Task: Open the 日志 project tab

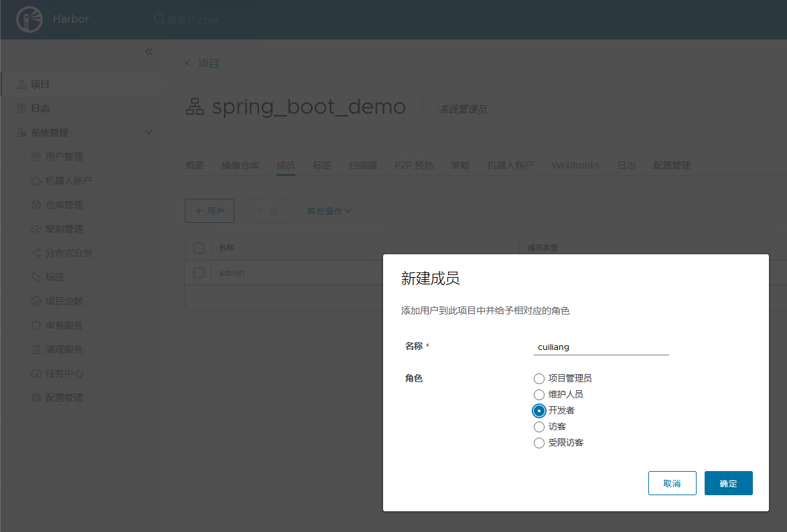Action: coord(626,165)
